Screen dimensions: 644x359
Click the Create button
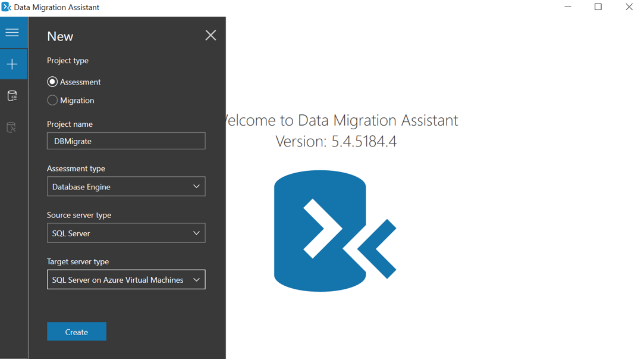[77, 332]
